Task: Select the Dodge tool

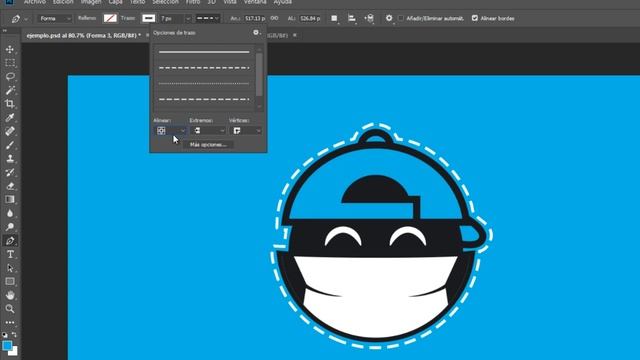Action: coord(10,227)
